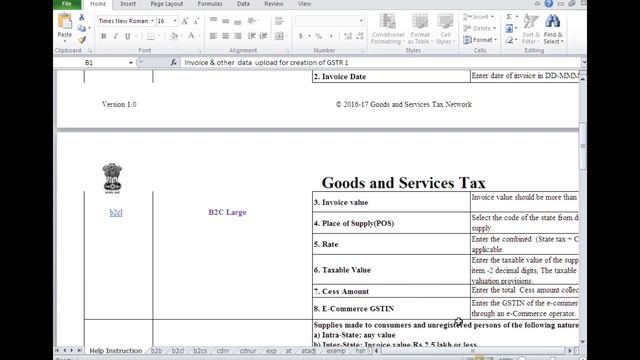Screen dimensions: 640x360
Task: Open Format as Table gallery
Action: (x=420, y=29)
